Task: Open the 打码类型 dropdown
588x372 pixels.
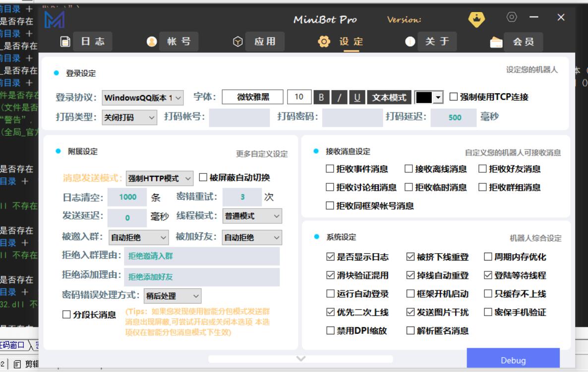Action: click(x=129, y=117)
